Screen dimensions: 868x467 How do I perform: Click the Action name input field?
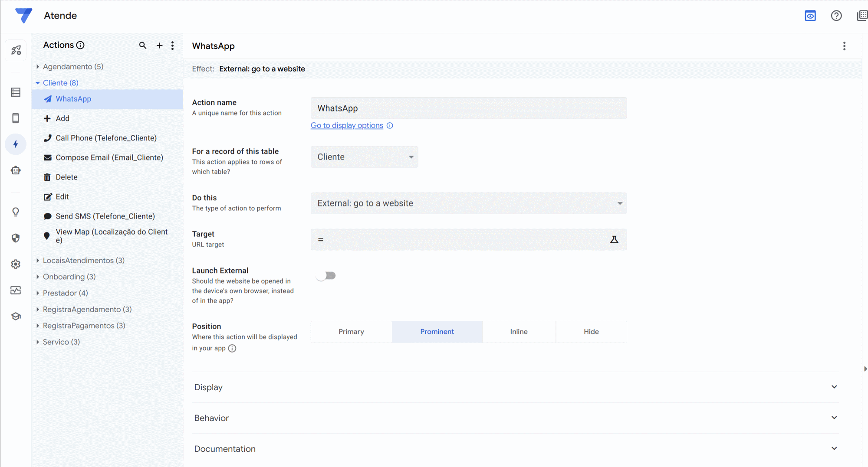pyautogui.click(x=468, y=108)
